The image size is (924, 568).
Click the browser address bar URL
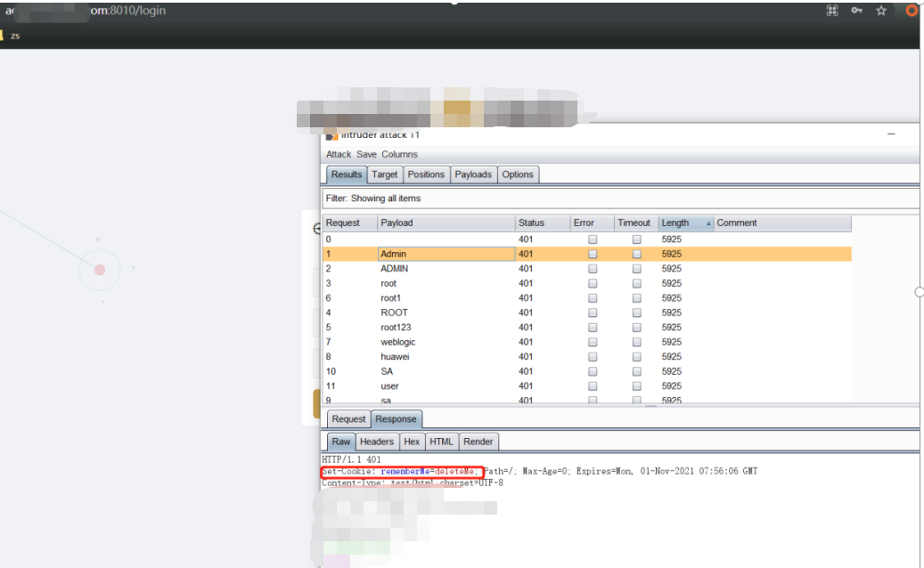86,11
